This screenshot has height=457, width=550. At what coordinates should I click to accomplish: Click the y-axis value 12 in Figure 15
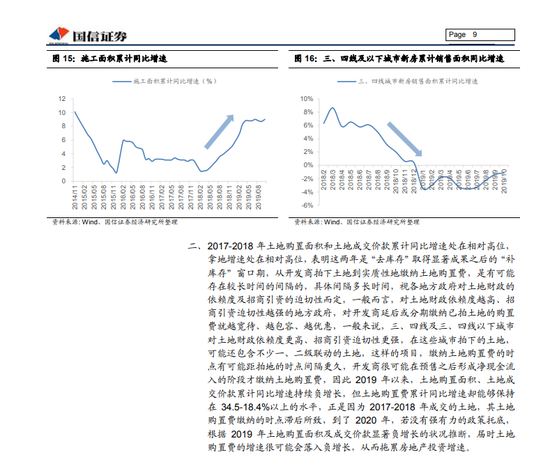click(x=62, y=99)
